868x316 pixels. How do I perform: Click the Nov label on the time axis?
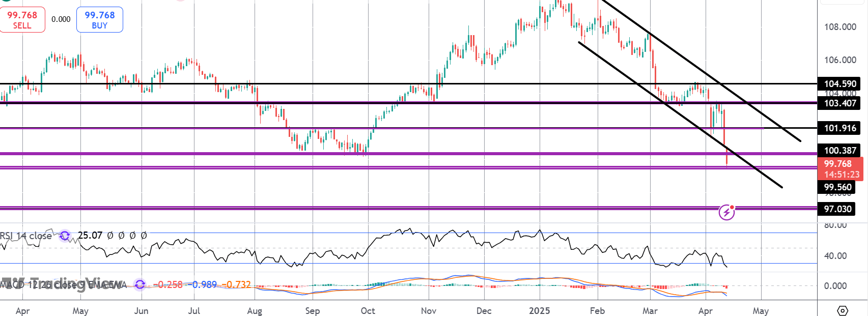pyautogui.click(x=429, y=311)
